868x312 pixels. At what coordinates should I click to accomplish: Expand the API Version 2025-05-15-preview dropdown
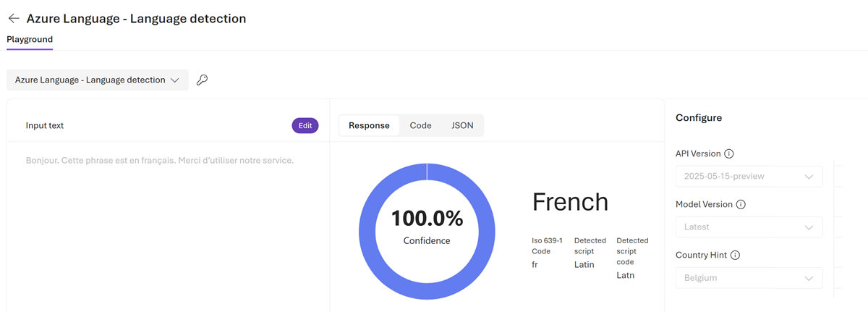click(x=749, y=176)
